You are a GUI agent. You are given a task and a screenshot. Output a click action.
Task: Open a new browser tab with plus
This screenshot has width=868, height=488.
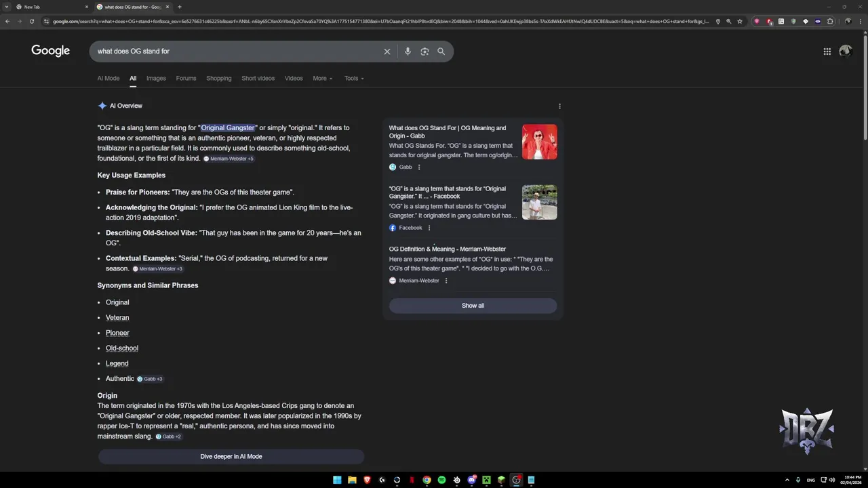(x=180, y=7)
